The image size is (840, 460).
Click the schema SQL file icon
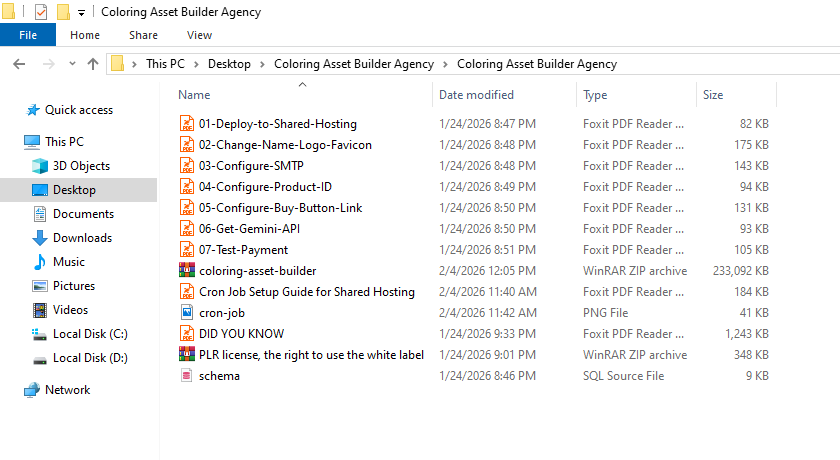click(186, 376)
